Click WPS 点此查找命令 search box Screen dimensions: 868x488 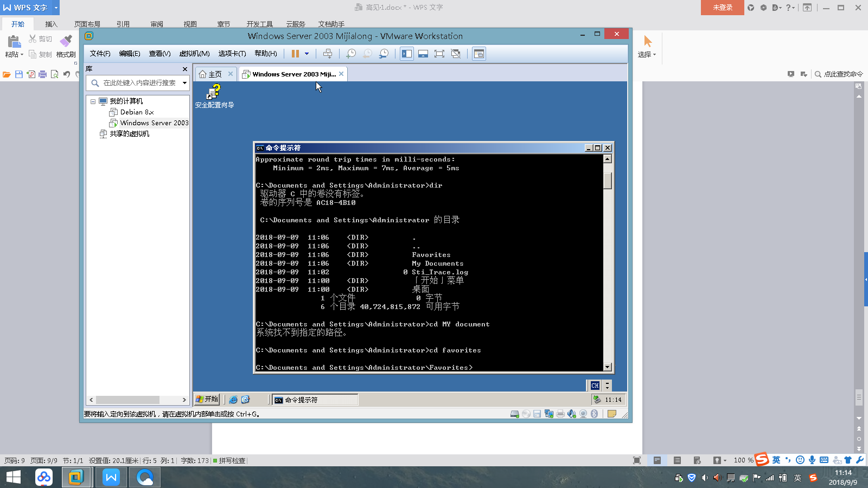[x=839, y=74]
